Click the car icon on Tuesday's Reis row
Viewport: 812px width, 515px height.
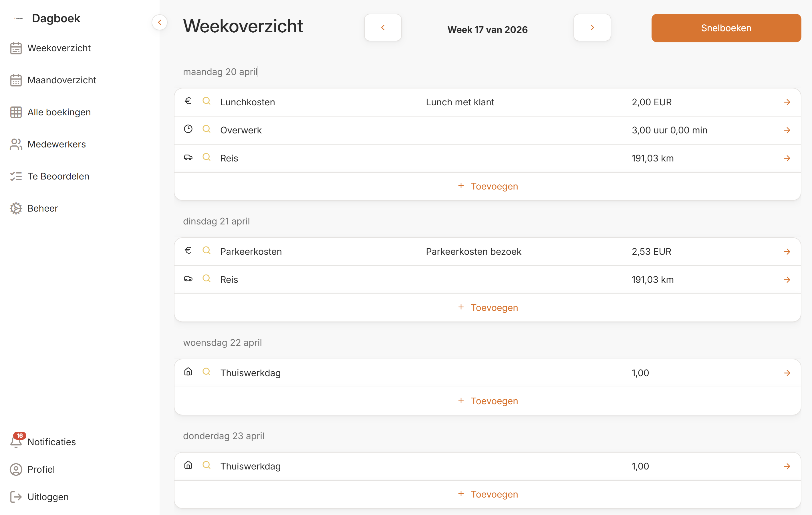click(188, 279)
